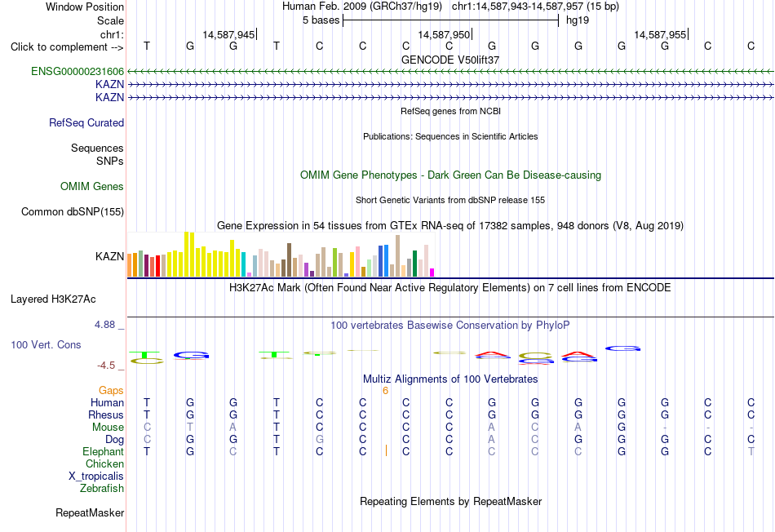Viewport: 775px width, 532px height.
Task: Click Repeating Elements by RepeatMasker title
Action: tap(451, 501)
